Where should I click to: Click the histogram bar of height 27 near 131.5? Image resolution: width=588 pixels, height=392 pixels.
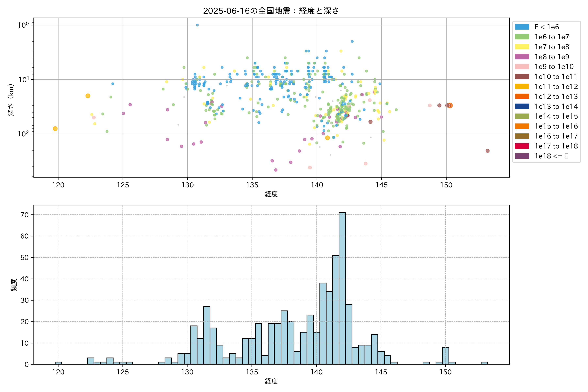pos(207,335)
